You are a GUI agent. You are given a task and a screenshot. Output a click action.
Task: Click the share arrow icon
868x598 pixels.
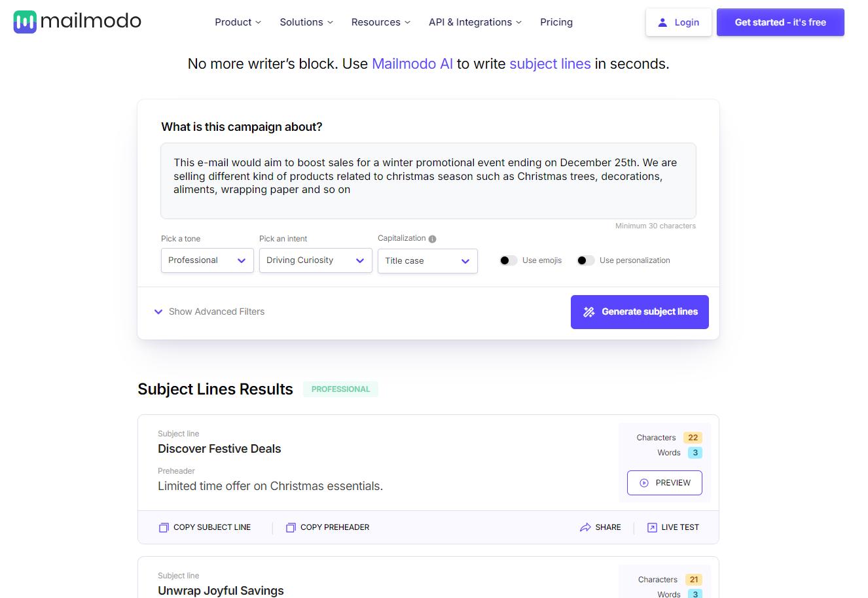coord(585,527)
